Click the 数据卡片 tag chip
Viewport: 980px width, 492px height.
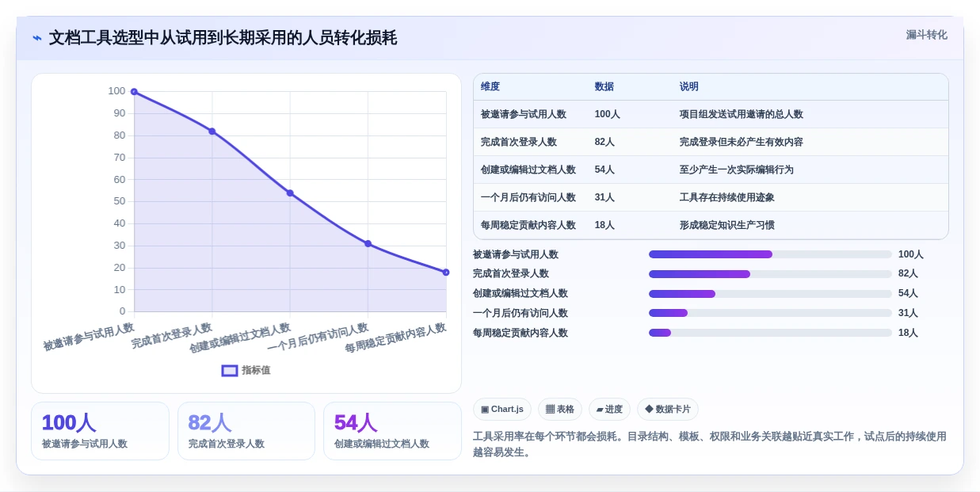click(x=668, y=409)
